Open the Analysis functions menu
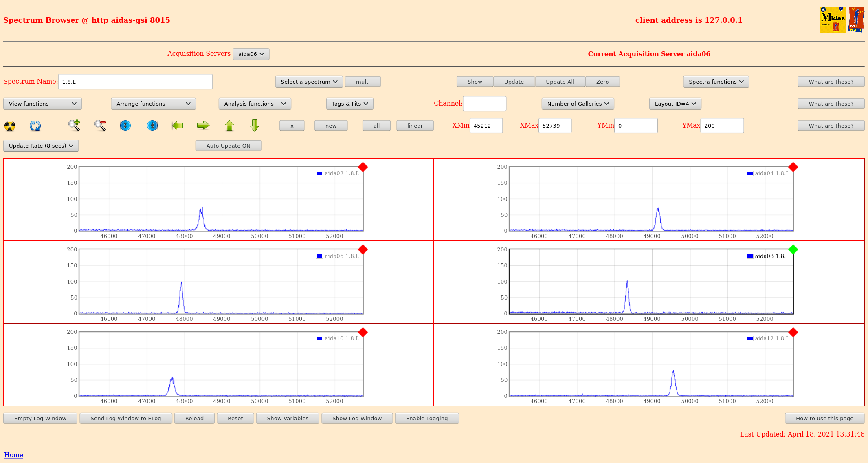This screenshot has width=868, height=463. tap(255, 104)
